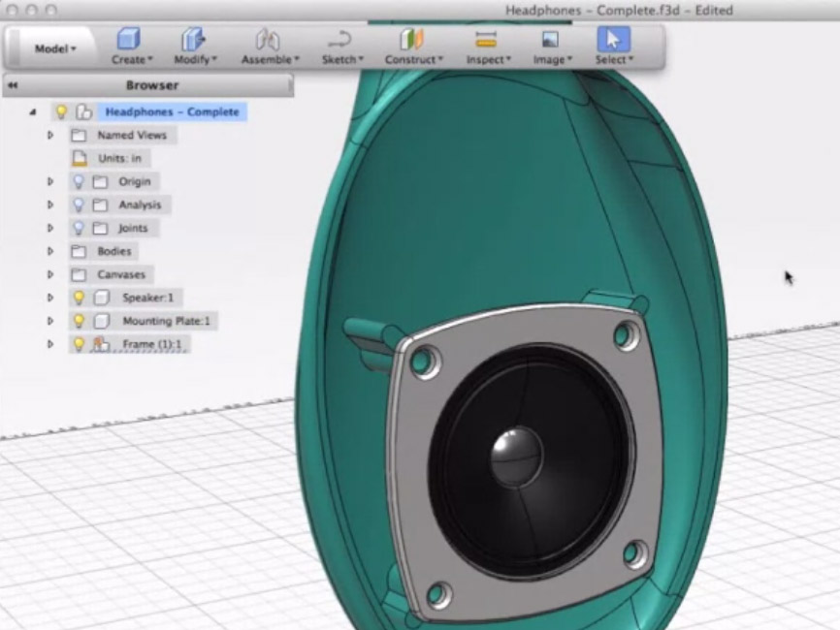Screen dimensions: 840x630
Task: Expand the Bodies folder arrow
Action: coord(50,251)
